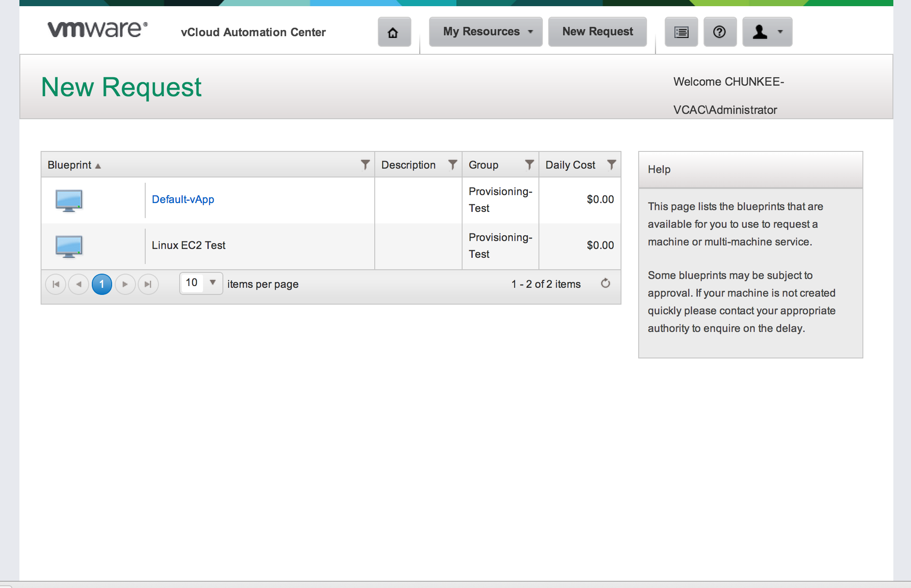The image size is (911, 588).
Task: Filter the Description column
Action: pyautogui.click(x=452, y=165)
